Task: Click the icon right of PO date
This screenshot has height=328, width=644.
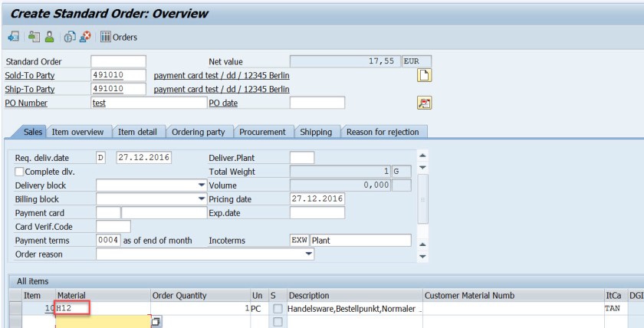Action: [x=424, y=103]
